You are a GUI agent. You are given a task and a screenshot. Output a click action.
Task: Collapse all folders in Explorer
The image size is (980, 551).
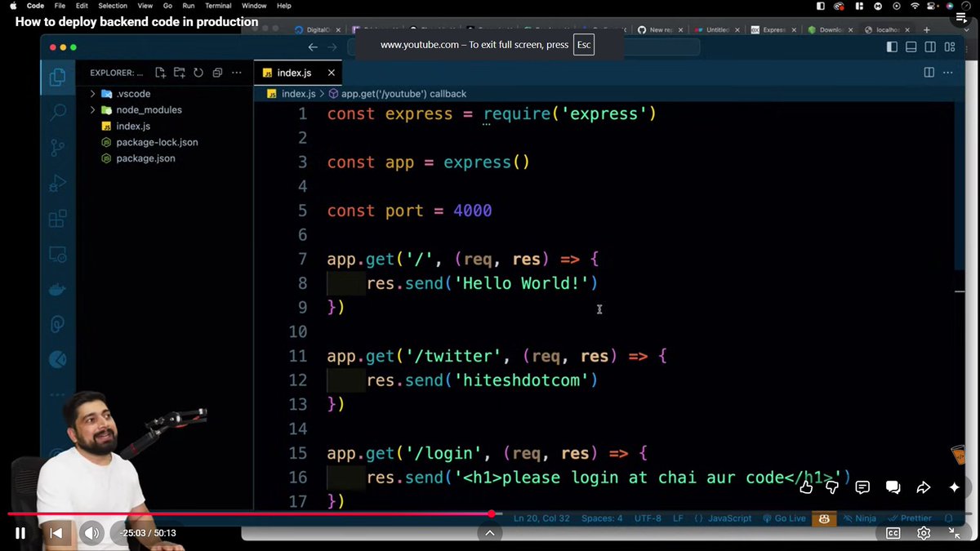click(217, 73)
